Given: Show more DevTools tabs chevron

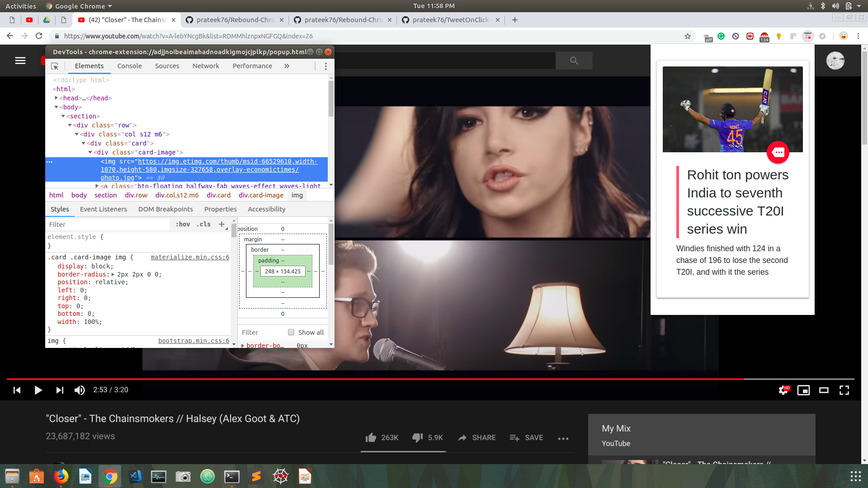Looking at the screenshot, I should [287, 66].
